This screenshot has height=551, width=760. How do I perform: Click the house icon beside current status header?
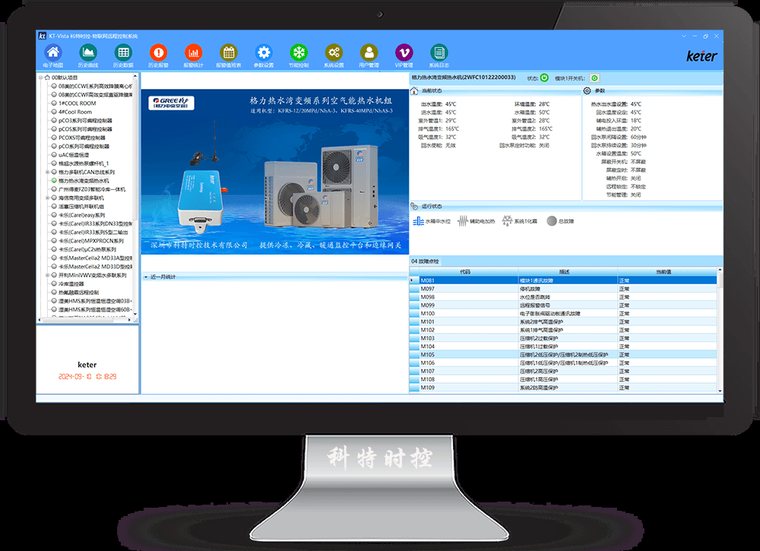click(414, 91)
